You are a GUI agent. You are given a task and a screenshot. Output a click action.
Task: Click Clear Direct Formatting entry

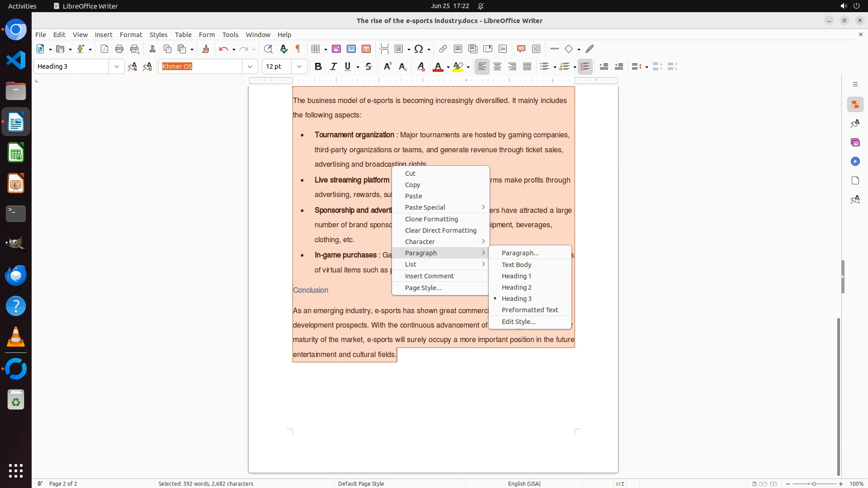click(x=440, y=230)
